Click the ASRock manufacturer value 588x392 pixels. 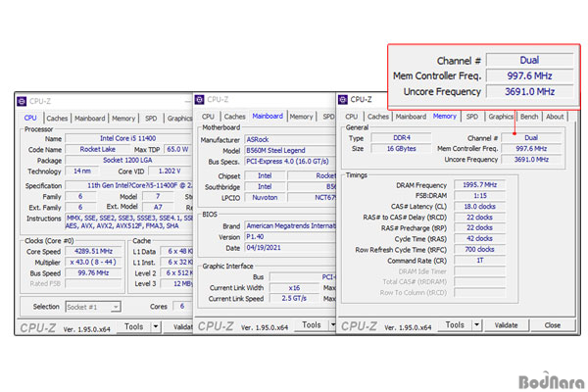[x=290, y=139]
